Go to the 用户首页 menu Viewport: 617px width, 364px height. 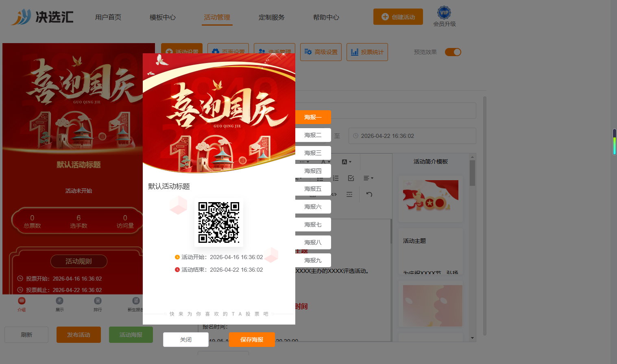[x=108, y=17]
